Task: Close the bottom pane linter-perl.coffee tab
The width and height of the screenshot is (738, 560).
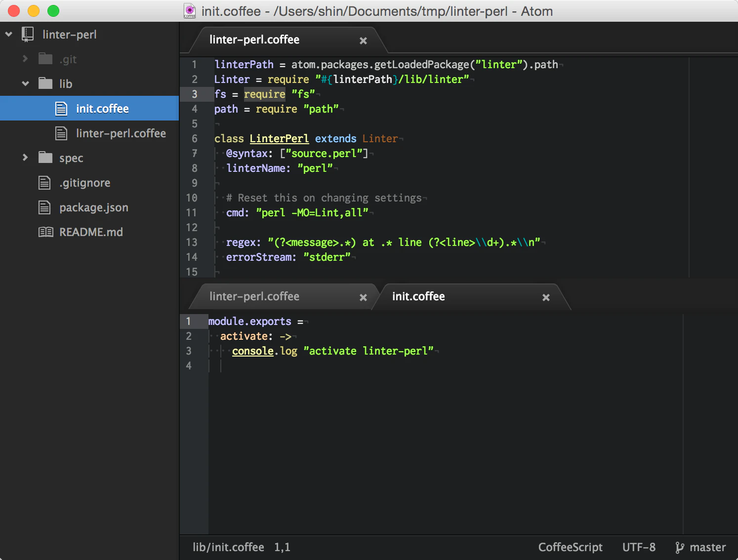Action: (x=363, y=298)
